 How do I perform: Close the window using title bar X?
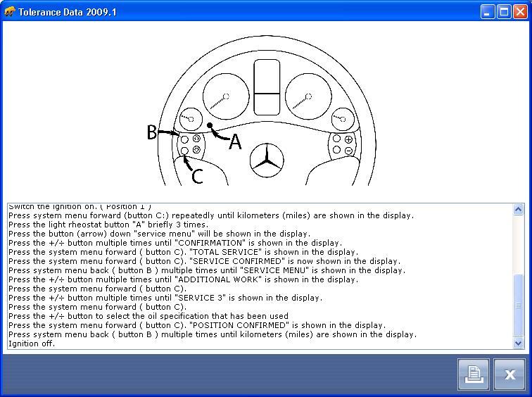[520, 12]
